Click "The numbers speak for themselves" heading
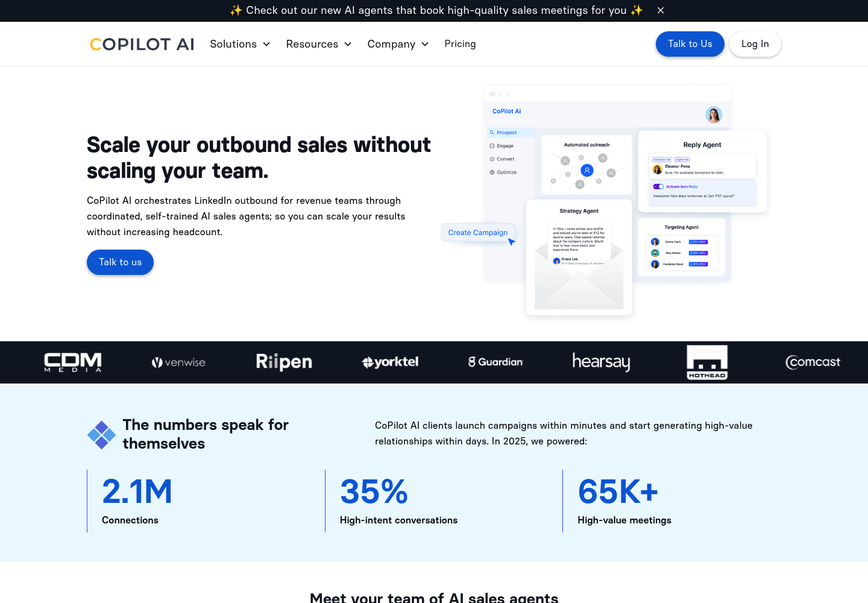The width and height of the screenshot is (868, 603). [x=206, y=434]
